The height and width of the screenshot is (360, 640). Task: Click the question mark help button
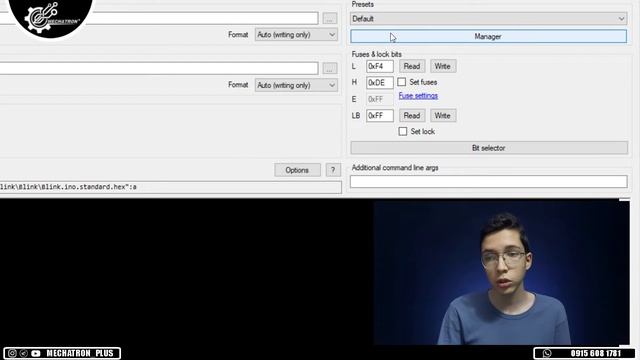coord(333,170)
